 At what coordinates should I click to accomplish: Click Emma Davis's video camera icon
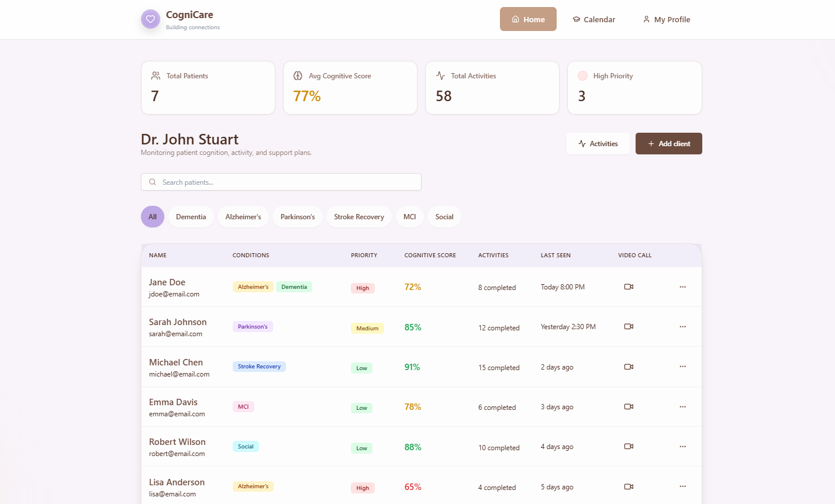(x=629, y=407)
